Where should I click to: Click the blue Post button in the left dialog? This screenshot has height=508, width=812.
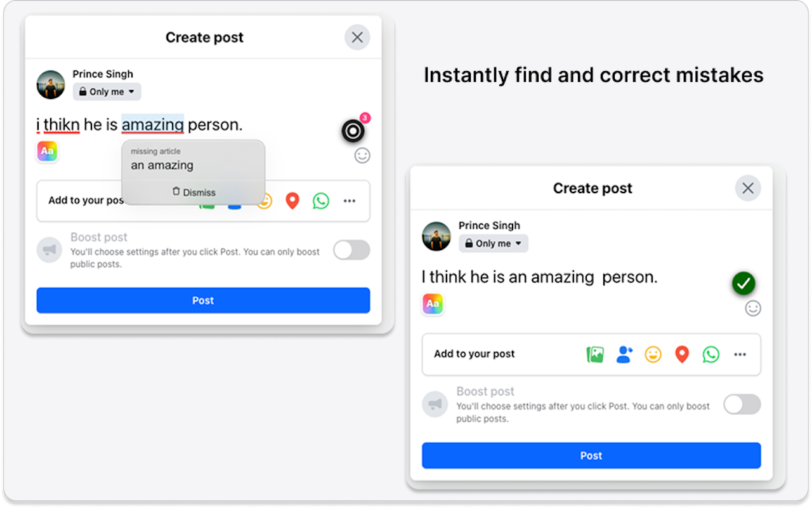point(203,300)
